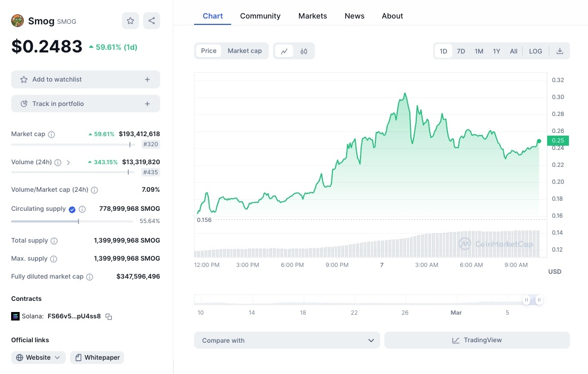Click the 0.156 baseline price label
The height and width of the screenshot is (374, 588).
coord(204,220)
